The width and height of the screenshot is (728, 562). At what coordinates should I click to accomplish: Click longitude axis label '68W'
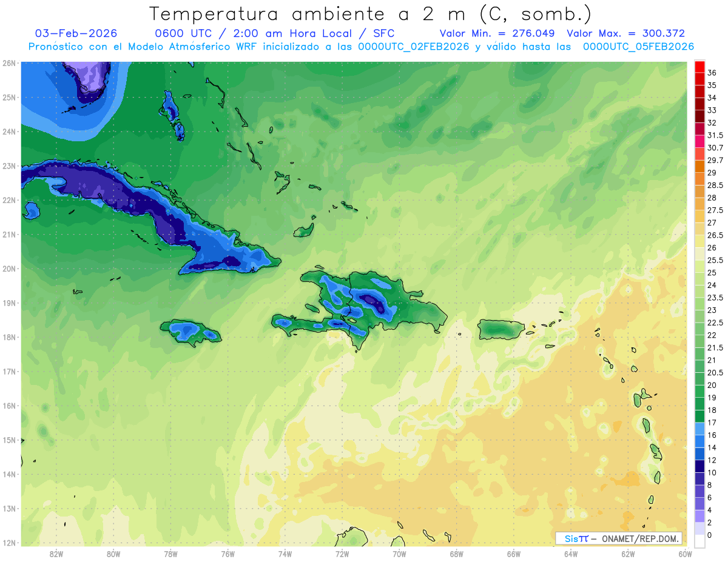pos(457,554)
